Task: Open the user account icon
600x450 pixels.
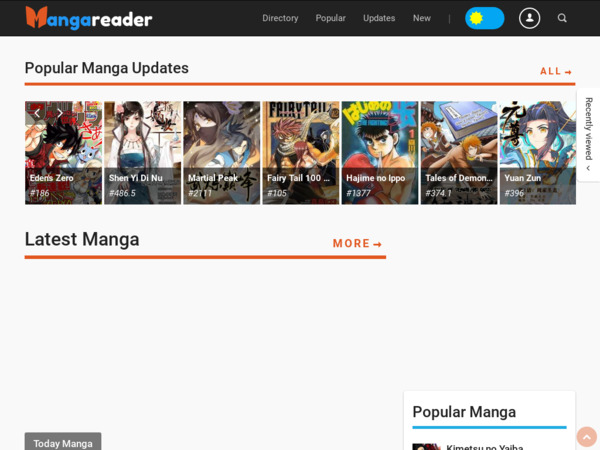Action: [x=529, y=18]
